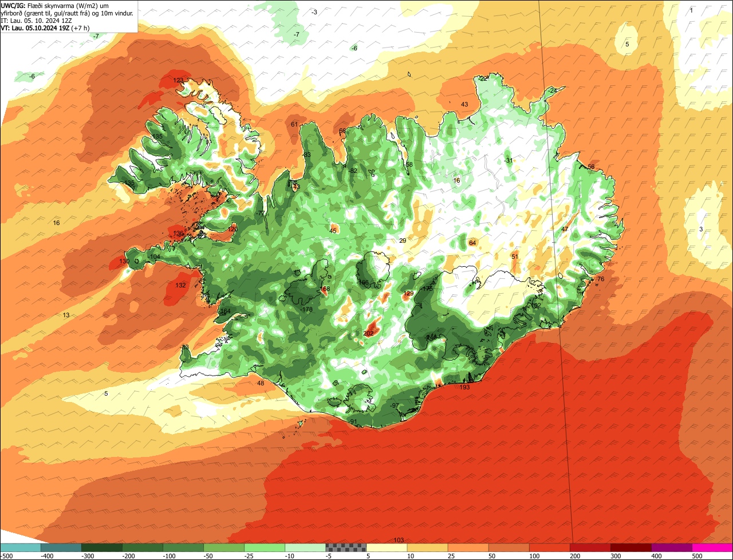Image resolution: width=733 pixels, height=560 pixels.
Task: Select the 56 value on the map
Action: pyautogui.click(x=591, y=167)
